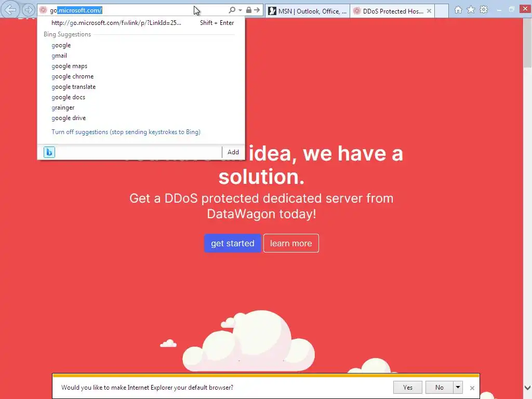Select the 'google translate' suggestion
The height and width of the screenshot is (399, 532).
pyautogui.click(x=141, y=87)
